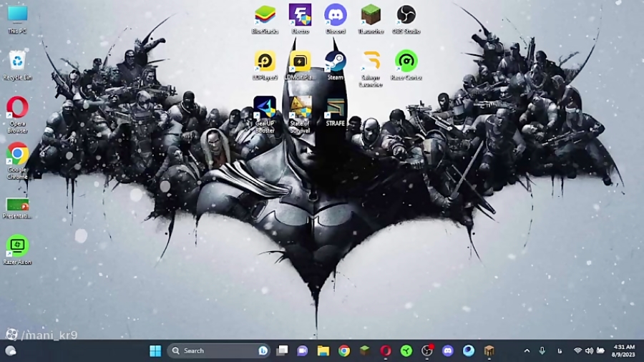Select the OBS Studio desktop shortcut

(x=406, y=19)
